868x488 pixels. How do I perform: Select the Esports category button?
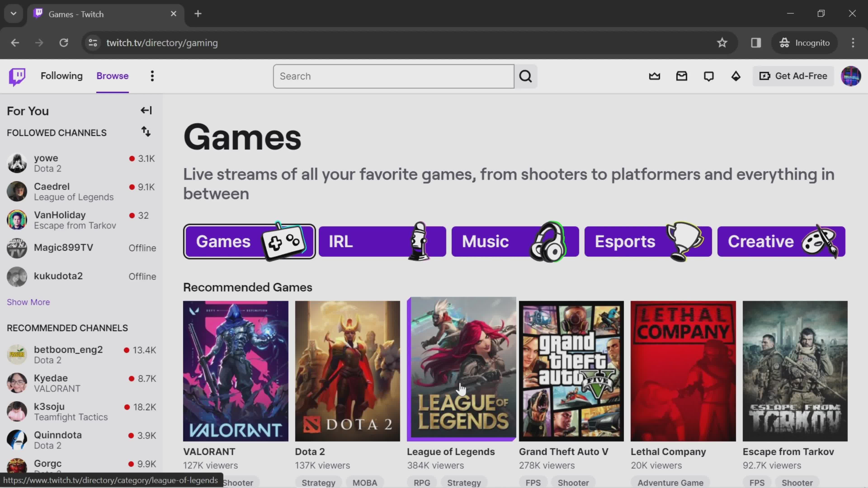(x=648, y=242)
